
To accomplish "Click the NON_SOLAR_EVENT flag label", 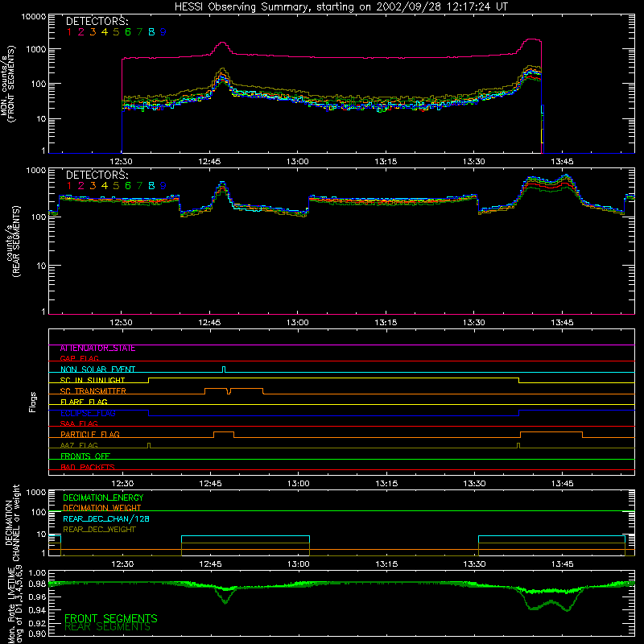I will click(97, 369).
